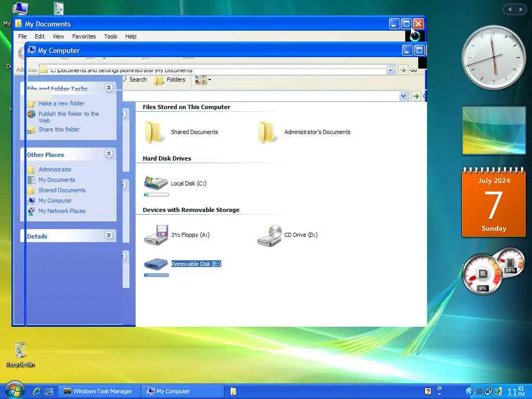Open the Tools menu in My Documents
Screen dimensions: 532x399
(x=110, y=36)
